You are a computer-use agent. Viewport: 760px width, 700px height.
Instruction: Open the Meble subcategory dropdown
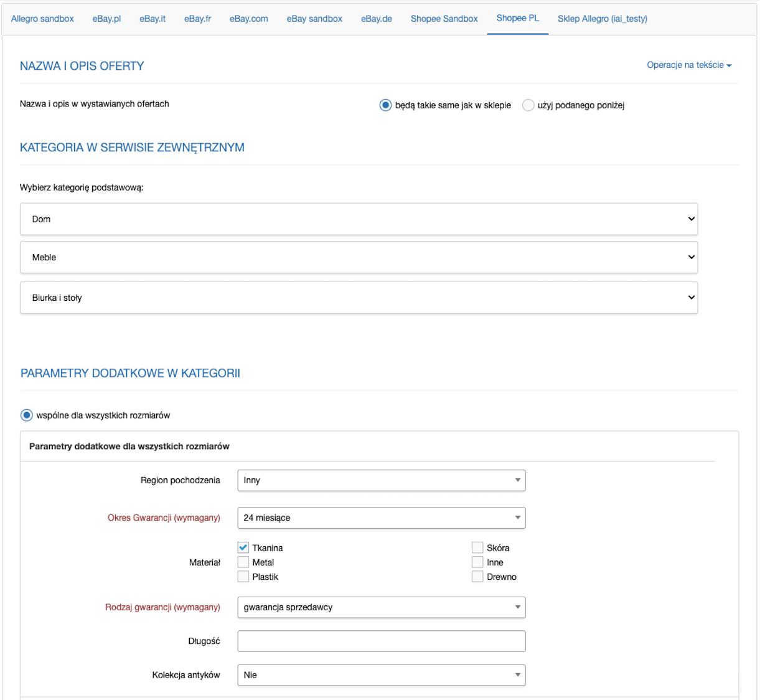(x=359, y=257)
